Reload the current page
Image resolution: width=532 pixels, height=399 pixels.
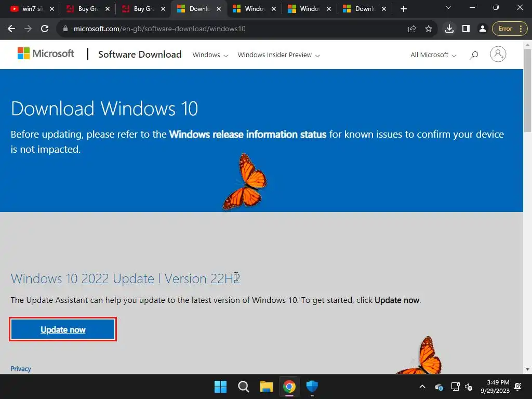45,29
